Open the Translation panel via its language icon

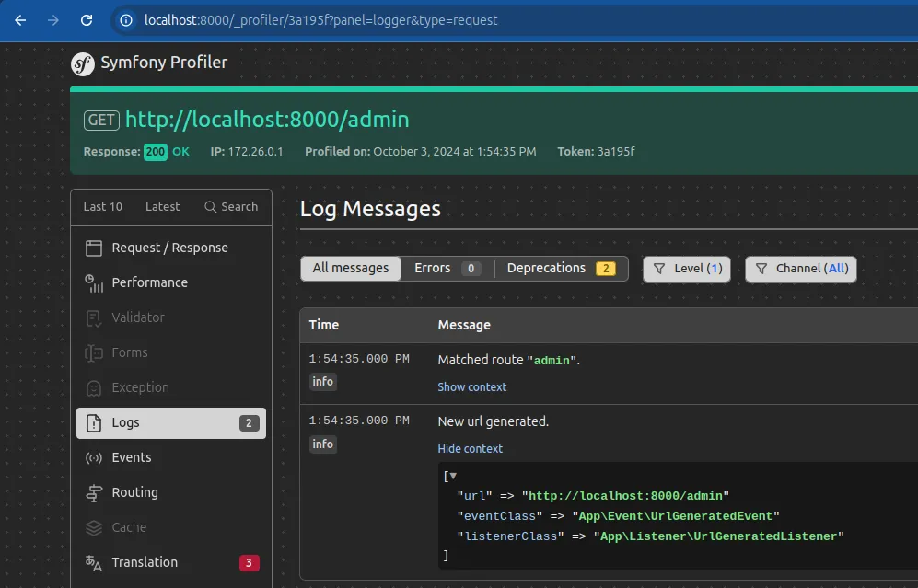[95, 562]
